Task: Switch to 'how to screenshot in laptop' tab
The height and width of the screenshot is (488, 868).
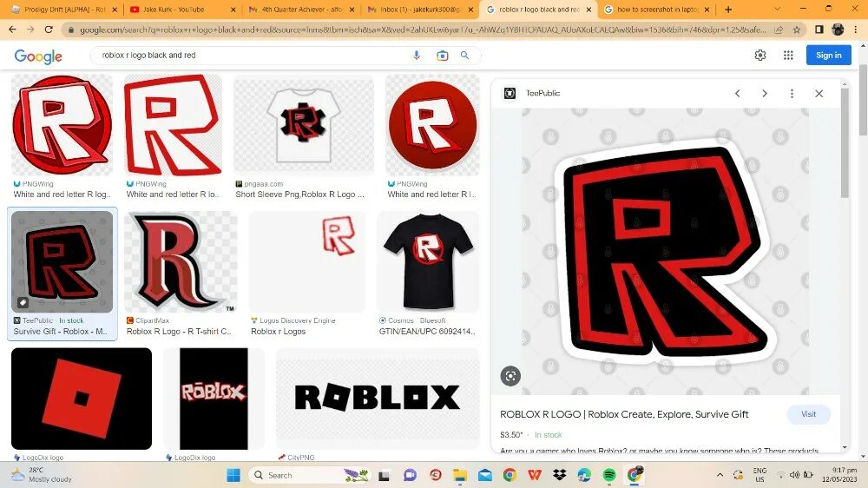Action: (x=657, y=10)
